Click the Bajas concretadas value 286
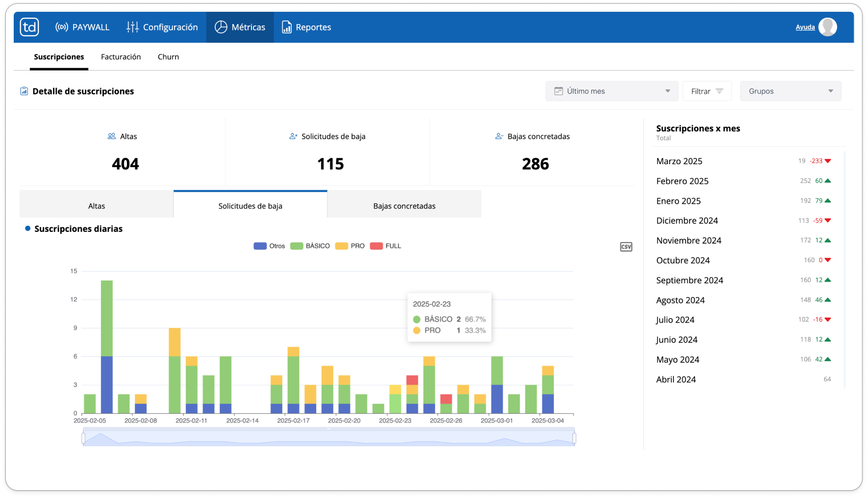The width and height of the screenshot is (868, 498). (535, 164)
